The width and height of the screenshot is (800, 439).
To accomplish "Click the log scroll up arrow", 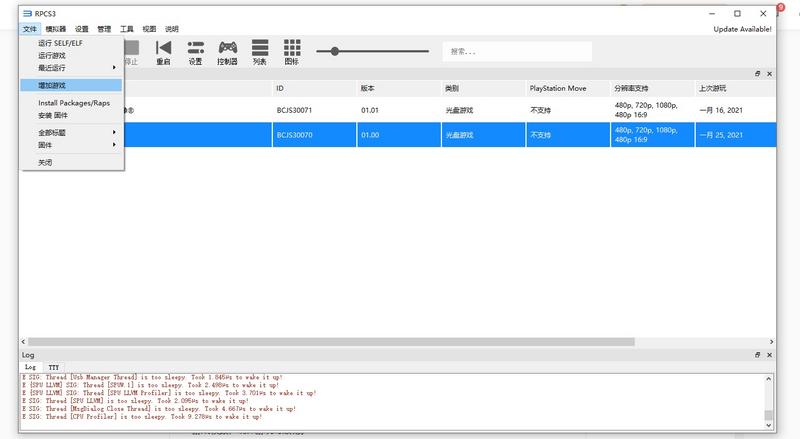I will pyautogui.click(x=768, y=378).
